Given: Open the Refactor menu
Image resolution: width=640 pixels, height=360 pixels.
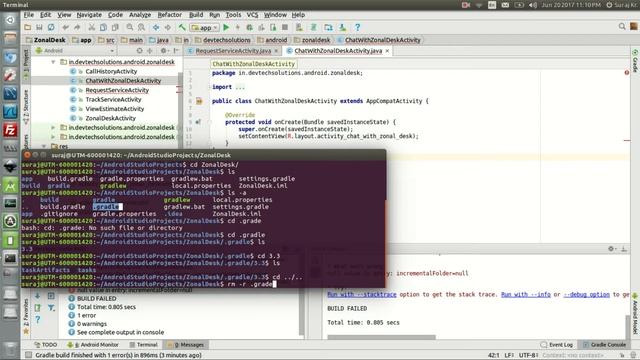Looking at the screenshot, I should pyautogui.click(x=169, y=15).
